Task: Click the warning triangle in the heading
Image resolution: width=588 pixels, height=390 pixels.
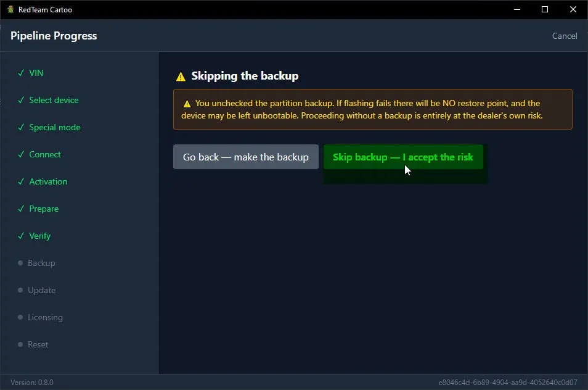Action: [x=181, y=77]
